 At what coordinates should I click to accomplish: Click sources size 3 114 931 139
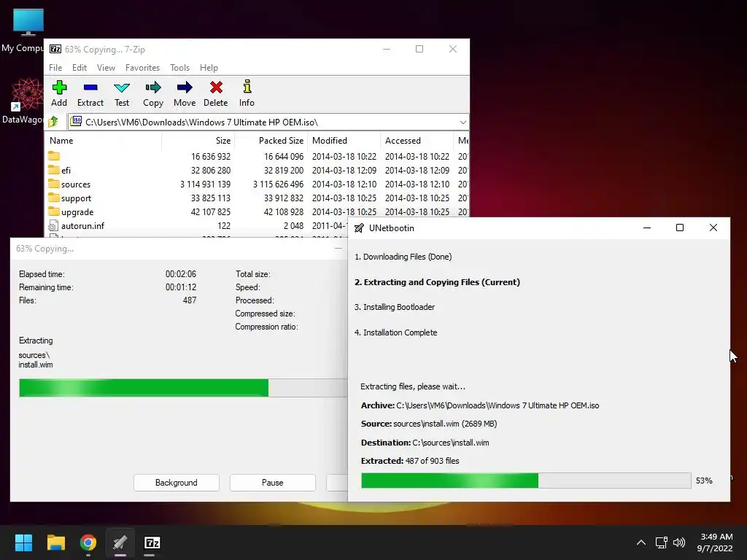point(205,184)
